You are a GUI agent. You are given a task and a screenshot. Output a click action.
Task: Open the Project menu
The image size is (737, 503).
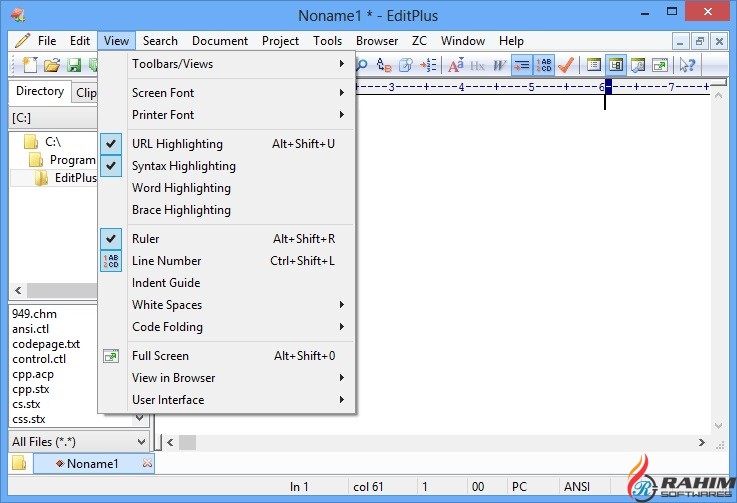click(281, 41)
